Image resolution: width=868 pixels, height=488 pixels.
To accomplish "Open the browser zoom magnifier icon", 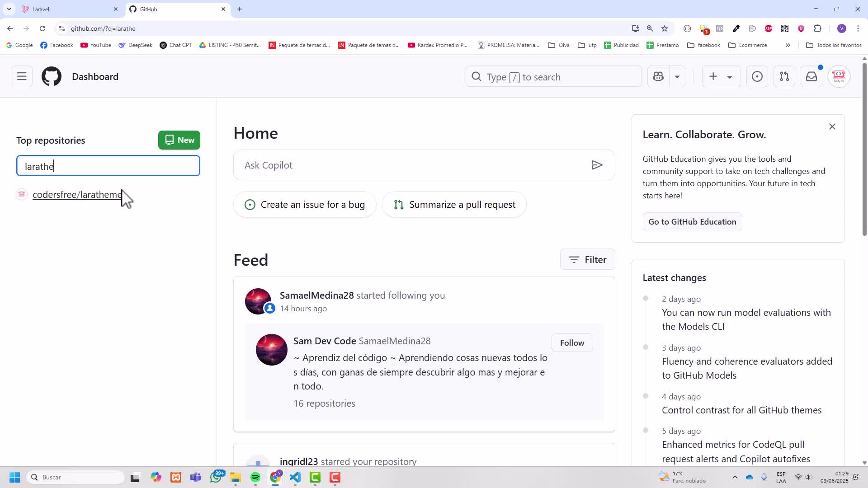I will [650, 28].
